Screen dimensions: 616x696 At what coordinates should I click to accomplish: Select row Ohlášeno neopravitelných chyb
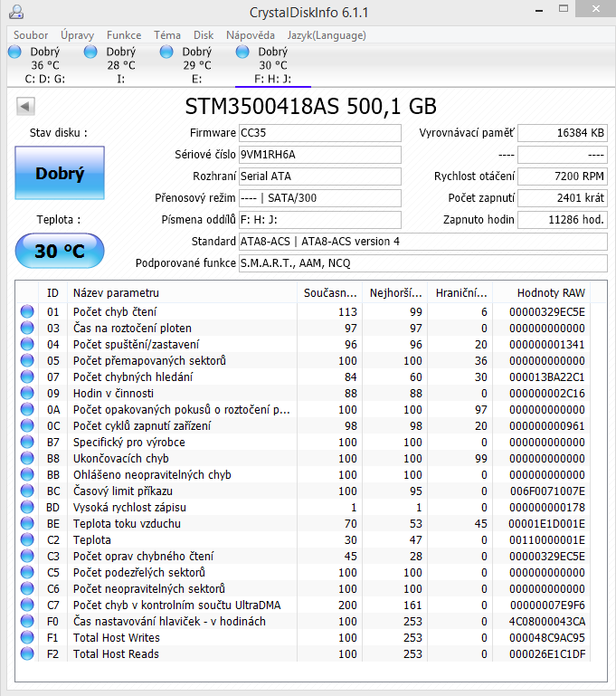pos(303,474)
